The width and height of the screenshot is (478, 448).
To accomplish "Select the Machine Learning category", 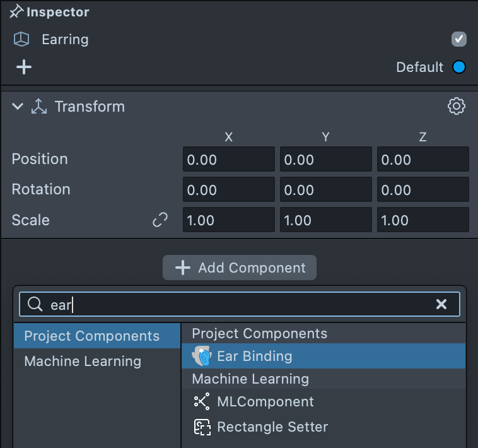I will (83, 361).
